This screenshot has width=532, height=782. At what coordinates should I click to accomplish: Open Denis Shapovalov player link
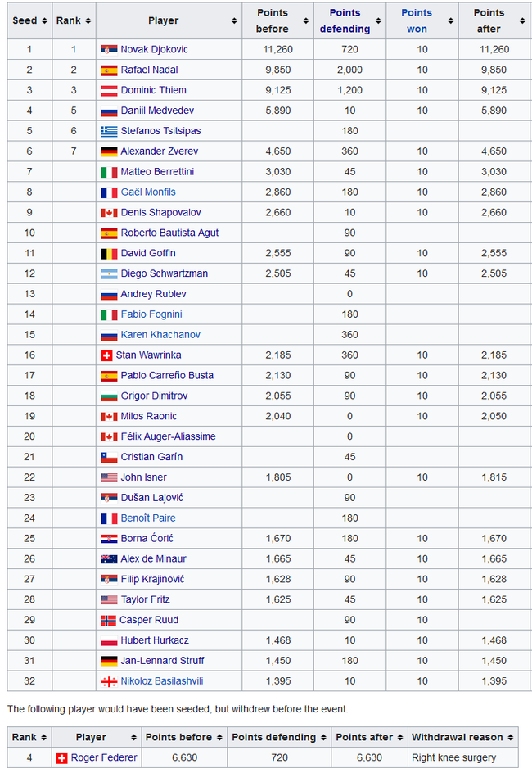(160, 212)
